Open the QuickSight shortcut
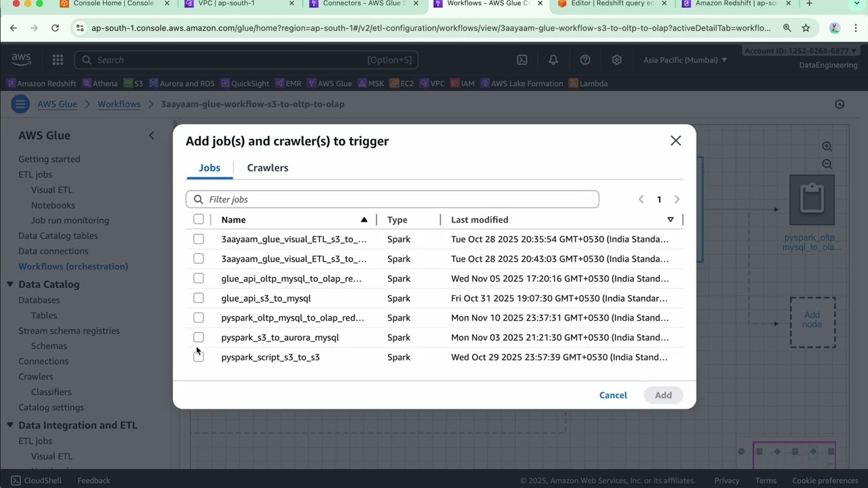Image resolution: width=868 pixels, height=488 pixels. (x=244, y=83)
